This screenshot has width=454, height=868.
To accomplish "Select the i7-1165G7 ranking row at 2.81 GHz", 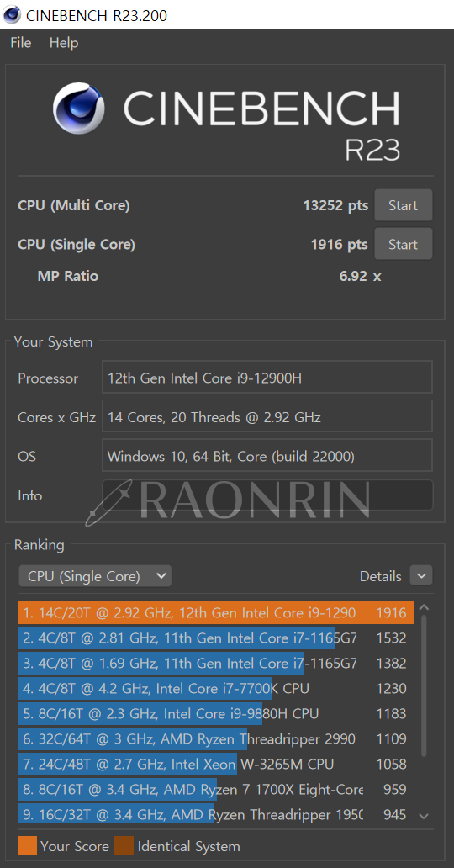I will click(x=216, y=638).
